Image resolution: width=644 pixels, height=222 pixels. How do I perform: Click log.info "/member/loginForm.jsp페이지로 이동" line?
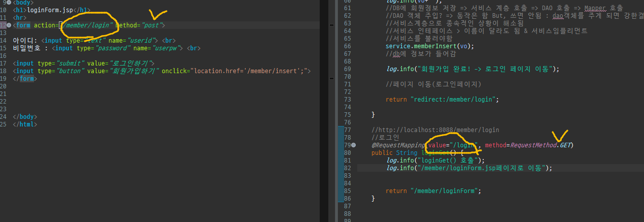point(469,168)
